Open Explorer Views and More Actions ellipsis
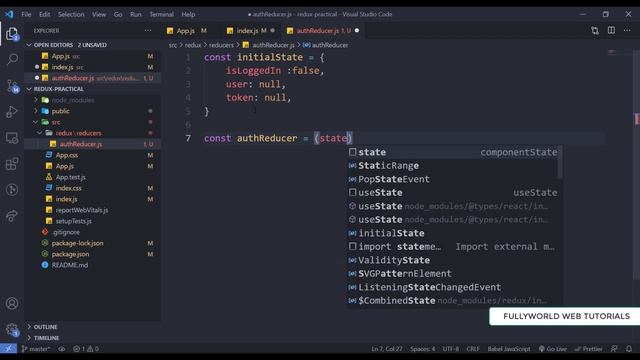The height and width of the screenshot is (360, 640). [x=148, y=31]
